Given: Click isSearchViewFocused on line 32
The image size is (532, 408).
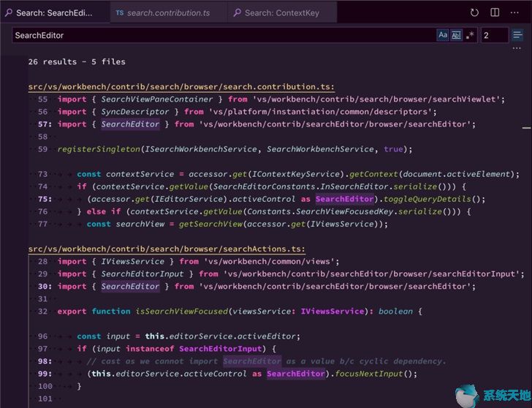Looking at the screenshot, I should coord(181,311).
